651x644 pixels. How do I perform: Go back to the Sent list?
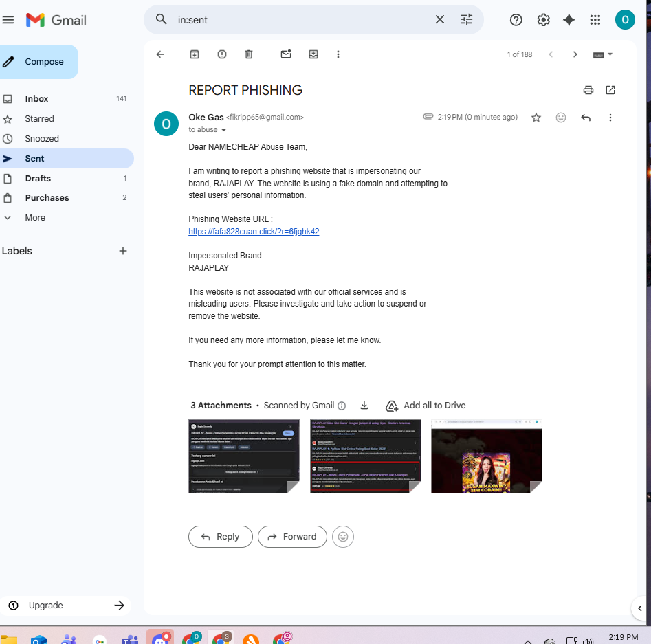pos(160,54)
